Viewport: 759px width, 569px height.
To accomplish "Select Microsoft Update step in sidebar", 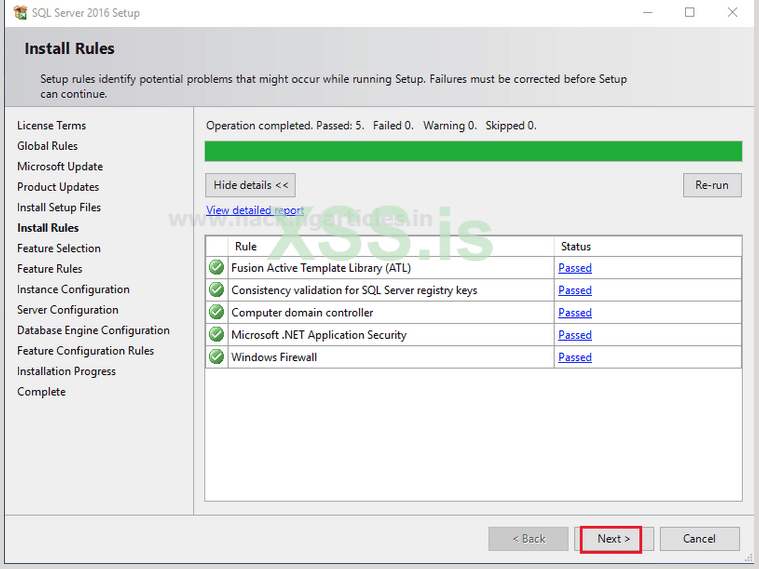I will pyautogui.click(x=60, y=167).
